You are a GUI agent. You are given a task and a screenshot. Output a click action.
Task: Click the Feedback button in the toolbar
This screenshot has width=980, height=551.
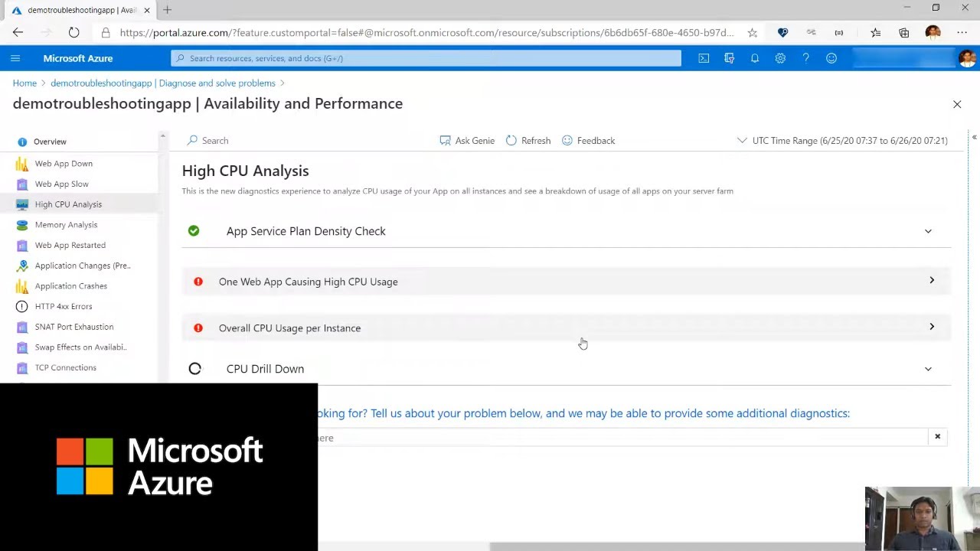588,141
